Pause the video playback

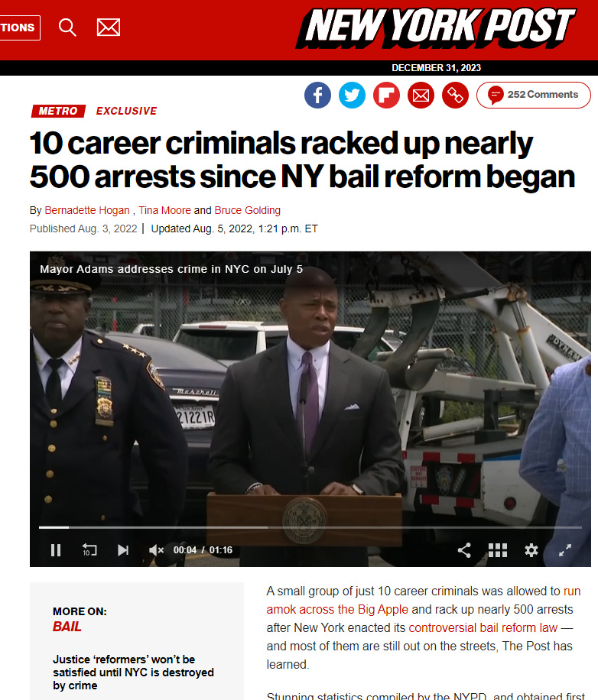coord(56,550)
